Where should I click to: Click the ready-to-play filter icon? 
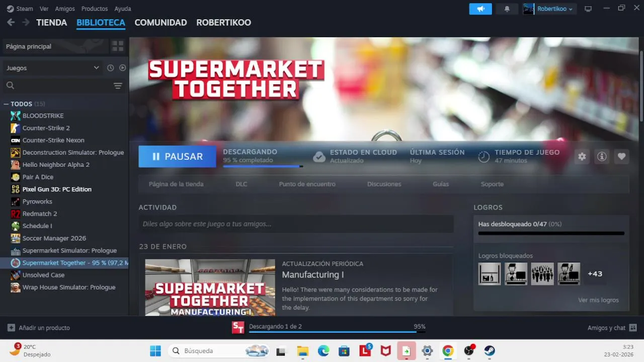122,68
